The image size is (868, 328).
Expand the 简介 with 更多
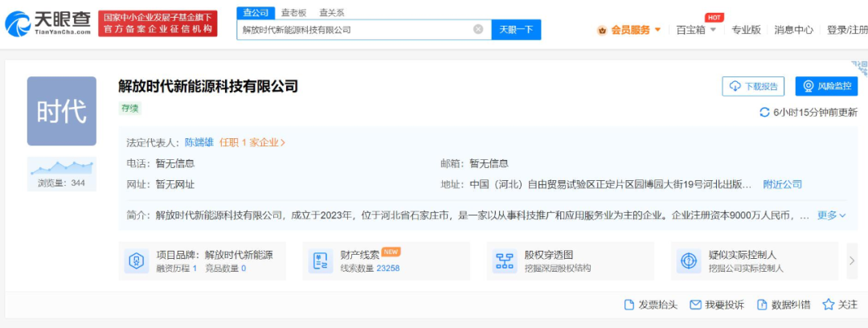[x=832, y=215]
